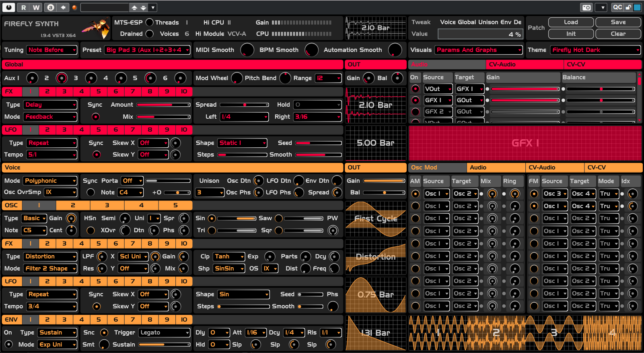The image size is (644, 353).
Task: Expand the voice Mode Polyphonic dropdown
Action: click(x=50, y=181)
